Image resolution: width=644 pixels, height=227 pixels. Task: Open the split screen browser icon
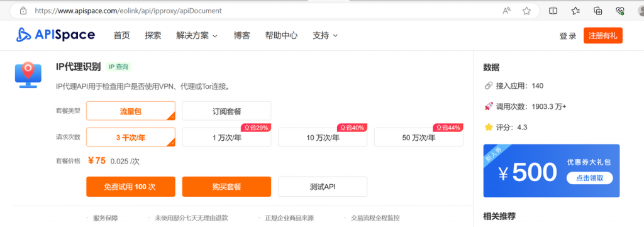coord(553,11)
